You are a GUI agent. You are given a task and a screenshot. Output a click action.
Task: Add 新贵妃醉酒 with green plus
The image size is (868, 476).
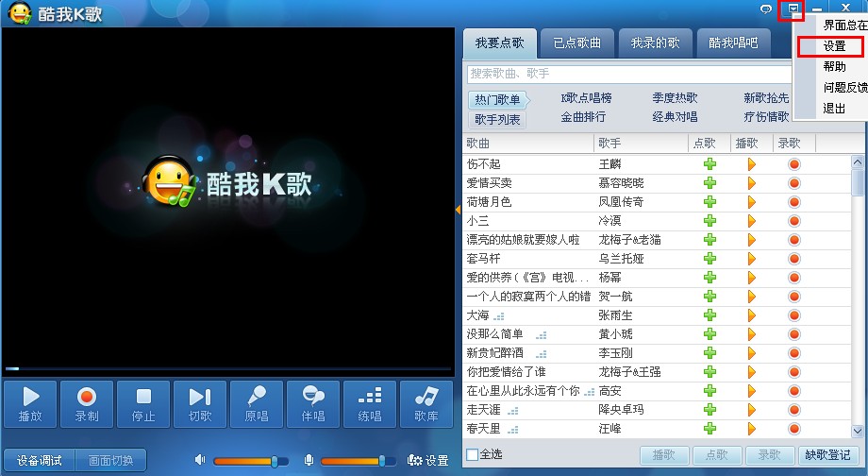click(x=709, y=353)
